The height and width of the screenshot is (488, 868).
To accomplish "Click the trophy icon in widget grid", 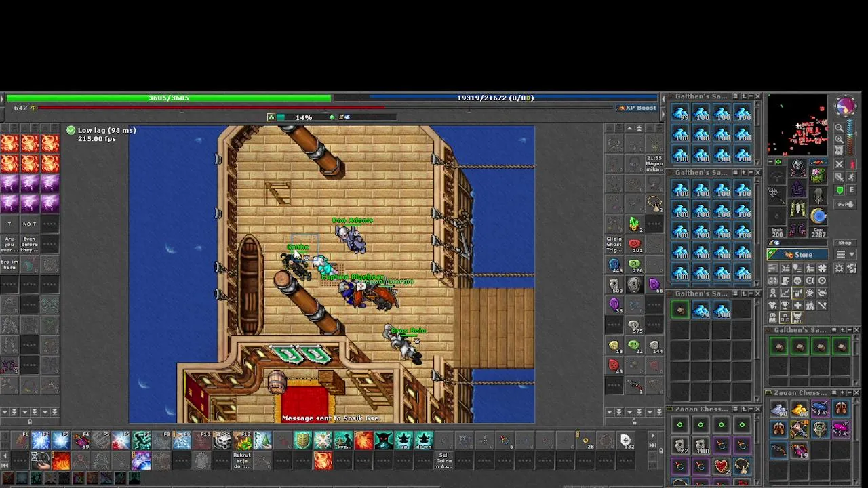I will pos(785,305).
